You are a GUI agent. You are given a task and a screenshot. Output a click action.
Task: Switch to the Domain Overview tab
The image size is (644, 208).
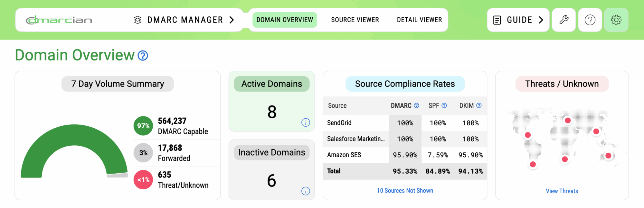pyautogui.click(x=285, y=20)
